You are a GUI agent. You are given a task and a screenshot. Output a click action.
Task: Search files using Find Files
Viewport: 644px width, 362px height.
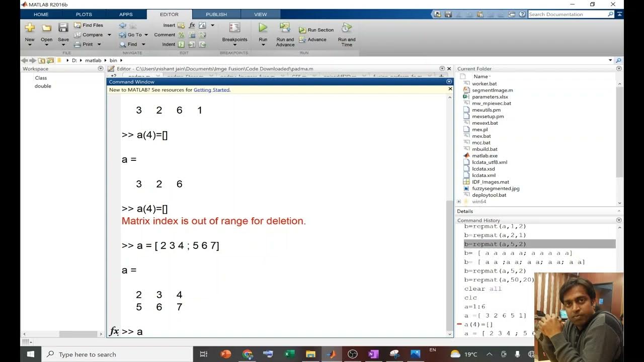[x=89, y=25]
